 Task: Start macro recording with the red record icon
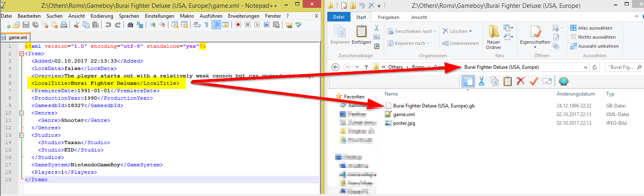(x=238, y=25)
